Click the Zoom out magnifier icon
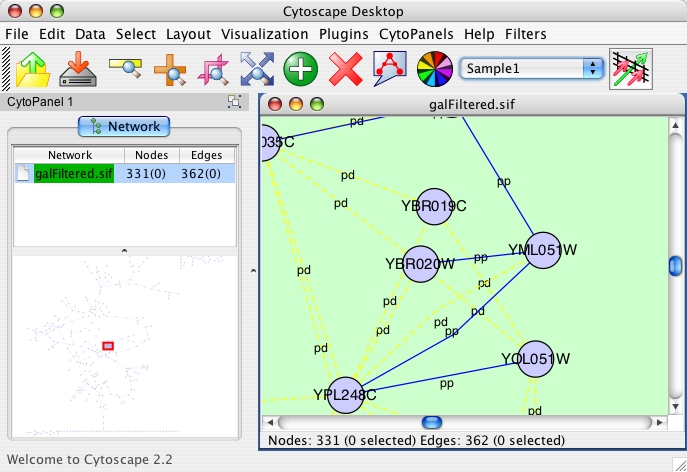Viewport: 687px width, 472px height. [126, 68]
